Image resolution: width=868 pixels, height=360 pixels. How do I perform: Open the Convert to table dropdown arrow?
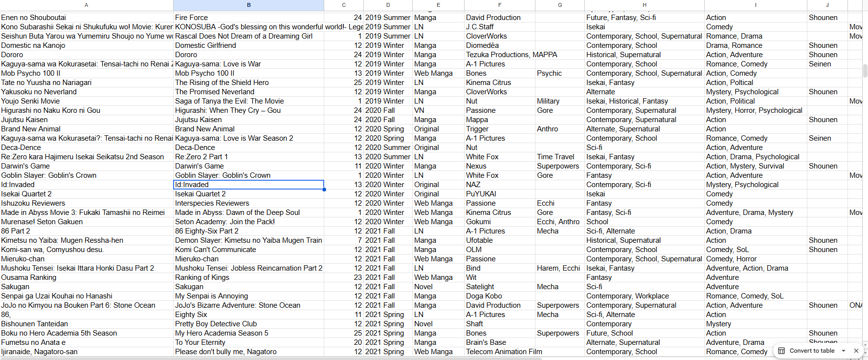(x=844, y=351)
